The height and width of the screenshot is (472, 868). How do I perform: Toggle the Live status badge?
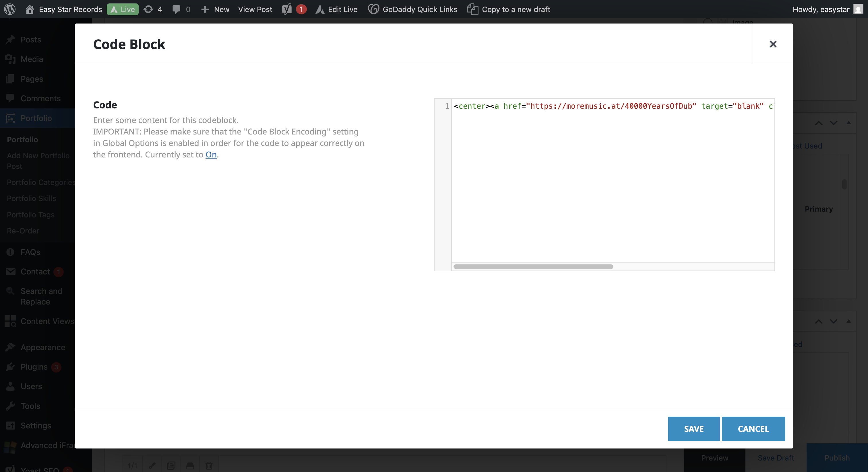click(123, 9)
